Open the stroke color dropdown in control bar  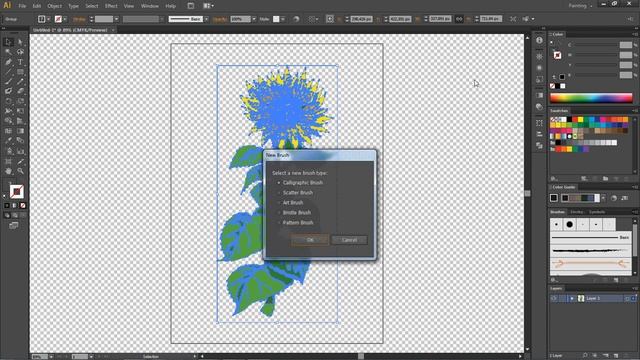tap(65, 19)
